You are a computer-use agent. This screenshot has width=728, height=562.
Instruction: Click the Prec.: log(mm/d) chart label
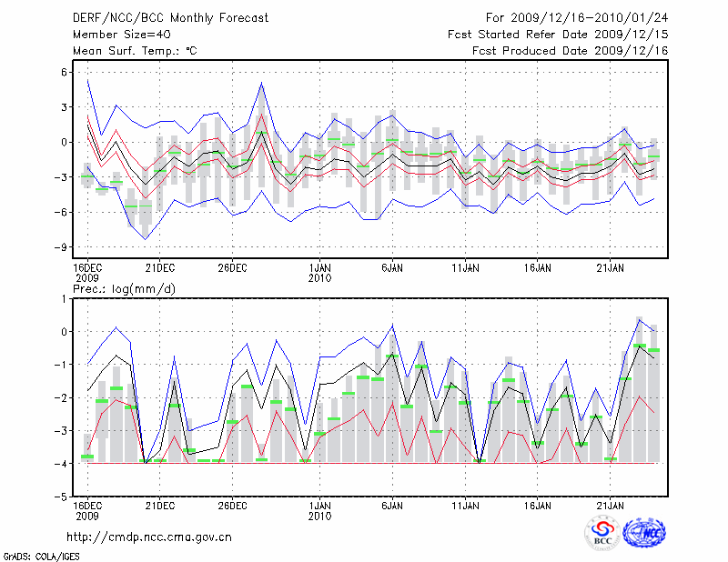(x=123, y=288)
